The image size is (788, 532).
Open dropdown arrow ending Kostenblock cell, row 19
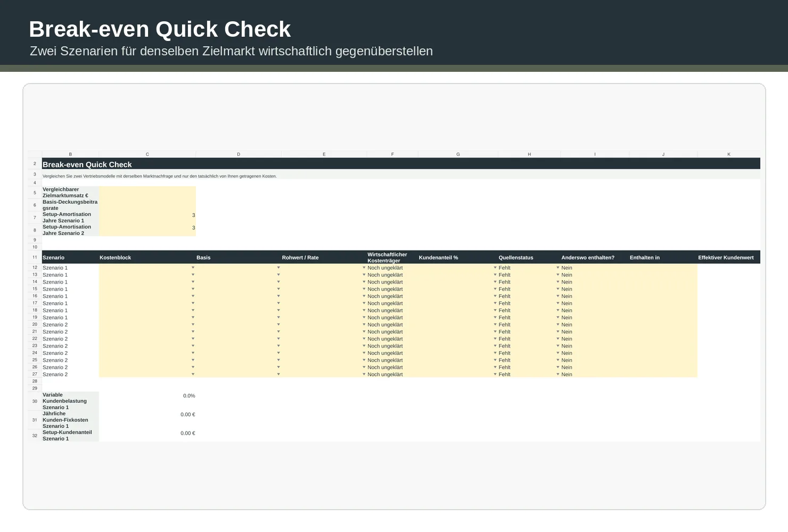(x=193, y=318)
